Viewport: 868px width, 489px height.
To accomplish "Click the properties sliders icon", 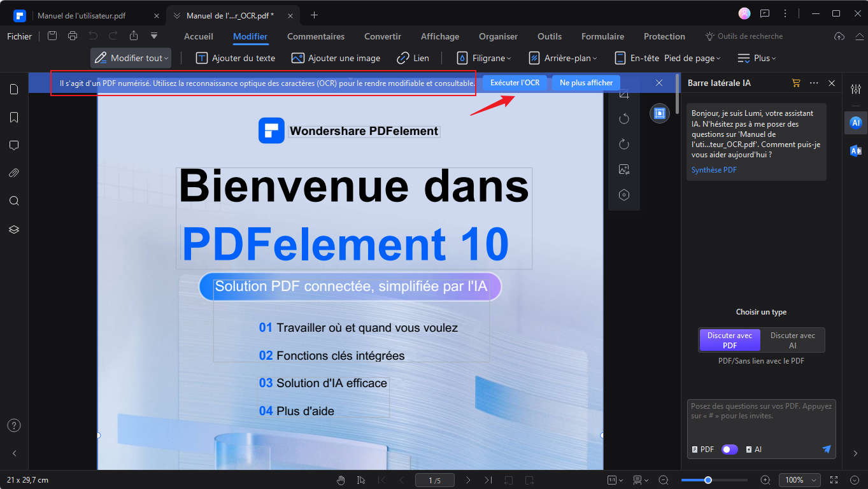I will (855, 89).
